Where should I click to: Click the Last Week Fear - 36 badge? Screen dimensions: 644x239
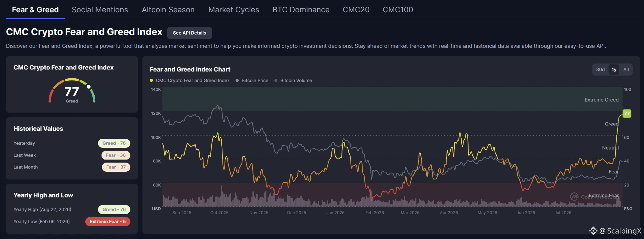tap(116, 155)
